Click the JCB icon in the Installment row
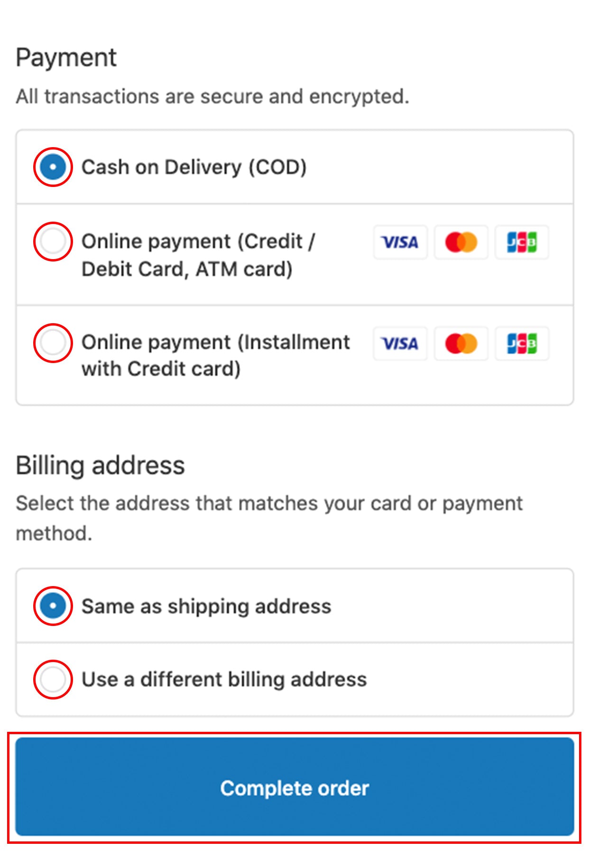This screenshot has height=868, width=589. [x=522, y=344]
